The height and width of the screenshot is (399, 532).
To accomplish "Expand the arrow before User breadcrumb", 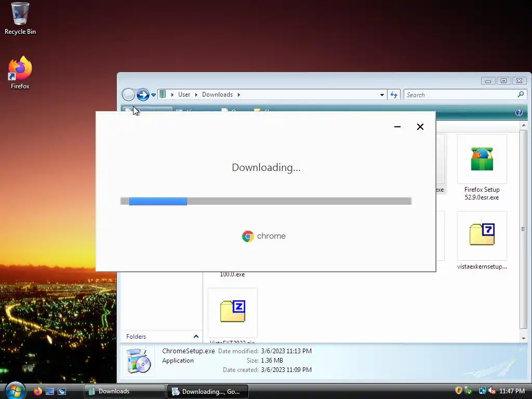I will [172, 95].
